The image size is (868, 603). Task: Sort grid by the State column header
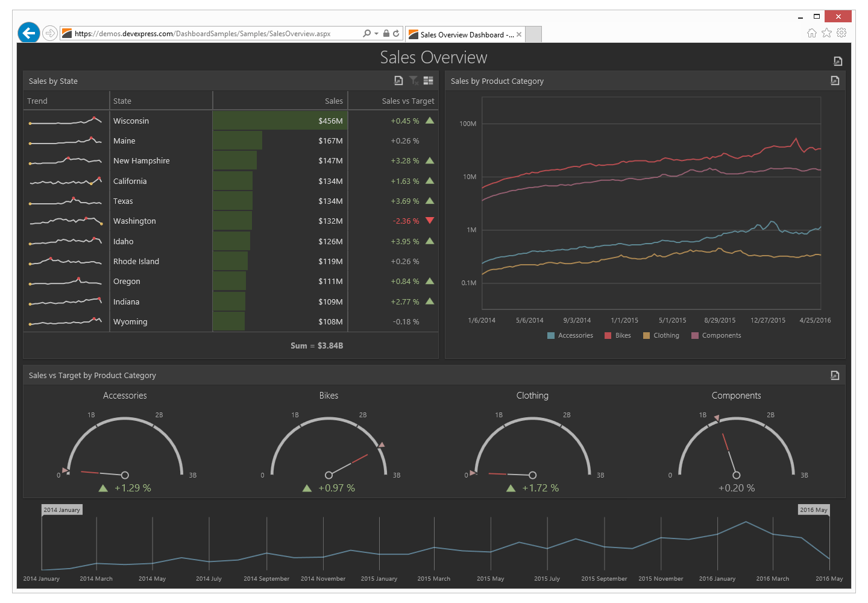(x=161, y=101)
